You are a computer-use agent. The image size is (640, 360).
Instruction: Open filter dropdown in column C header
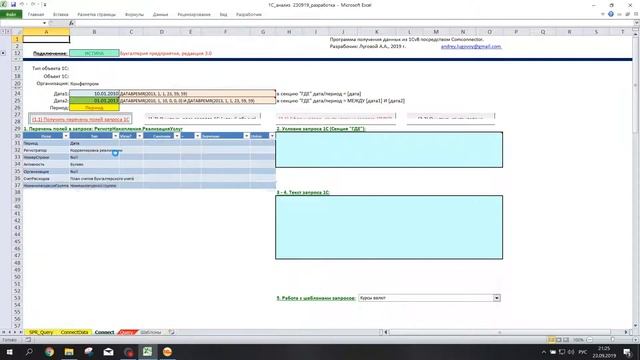tap(140, 136)
